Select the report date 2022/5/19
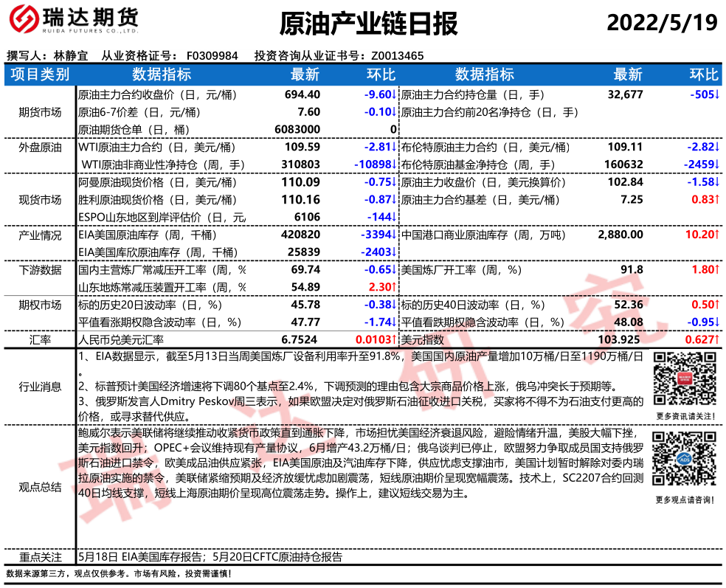Screen dimensions: 726x588 coord(661,24)
